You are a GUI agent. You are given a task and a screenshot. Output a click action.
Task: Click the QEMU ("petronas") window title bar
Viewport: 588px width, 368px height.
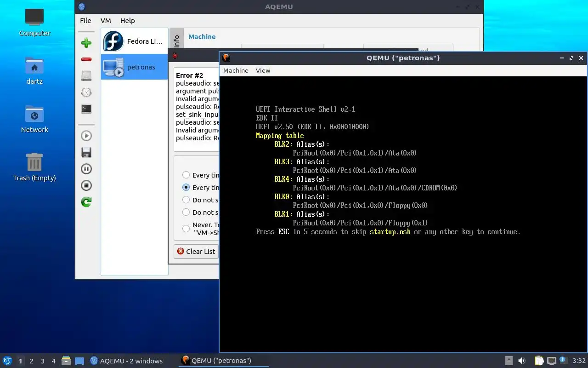coord(403,58)
